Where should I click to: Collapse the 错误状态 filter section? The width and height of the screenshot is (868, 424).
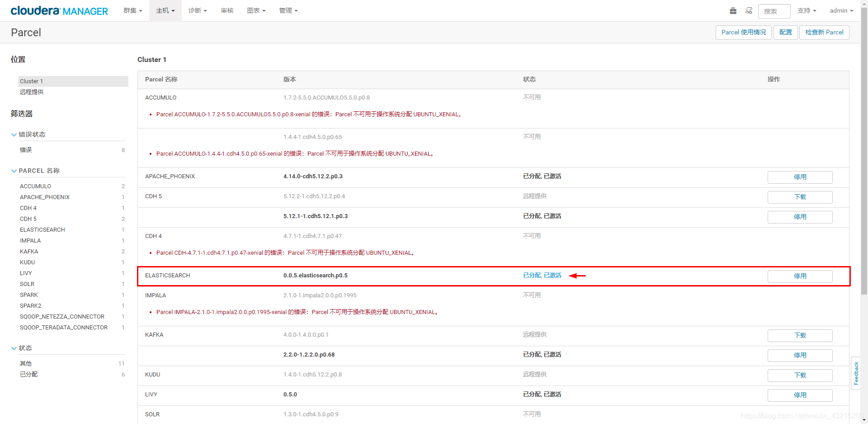(x=28, y=134)
